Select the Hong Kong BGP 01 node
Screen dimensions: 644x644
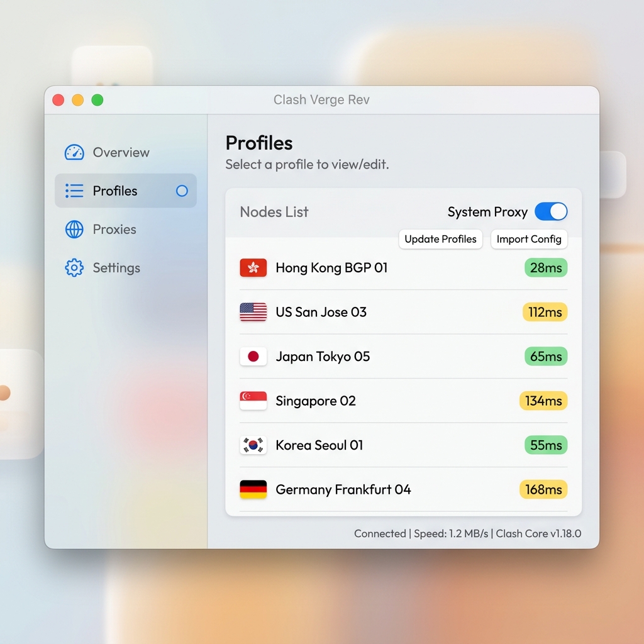(403, 268)
